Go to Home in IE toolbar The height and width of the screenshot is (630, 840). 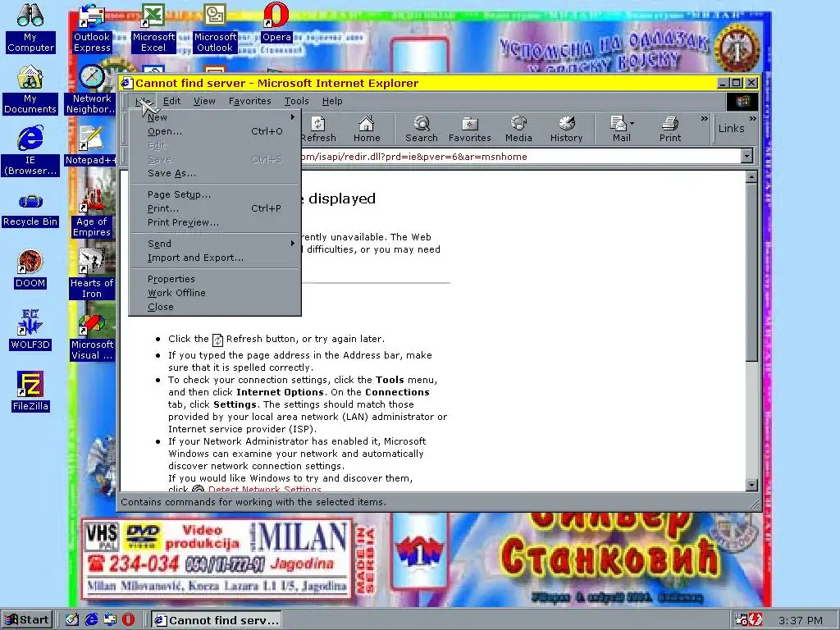pos(367,129)
